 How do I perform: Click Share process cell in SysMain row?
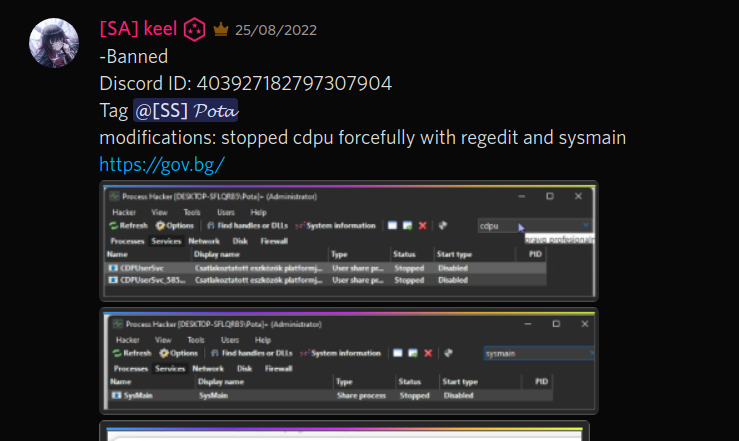point(361,396)
